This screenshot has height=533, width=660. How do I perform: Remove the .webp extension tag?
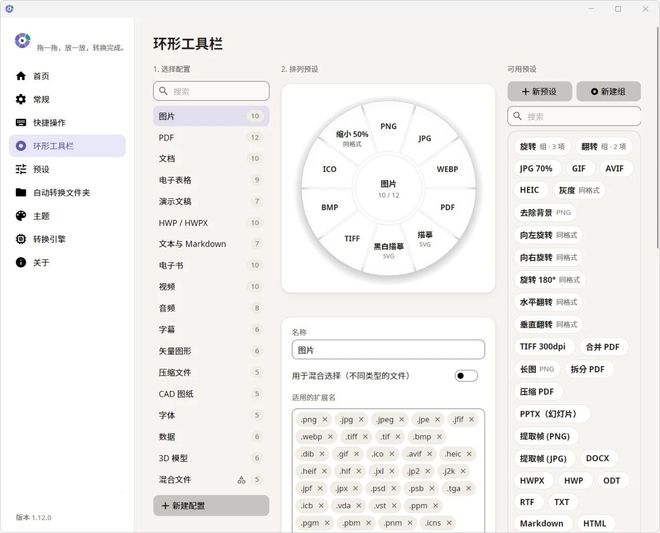(330, 437)
